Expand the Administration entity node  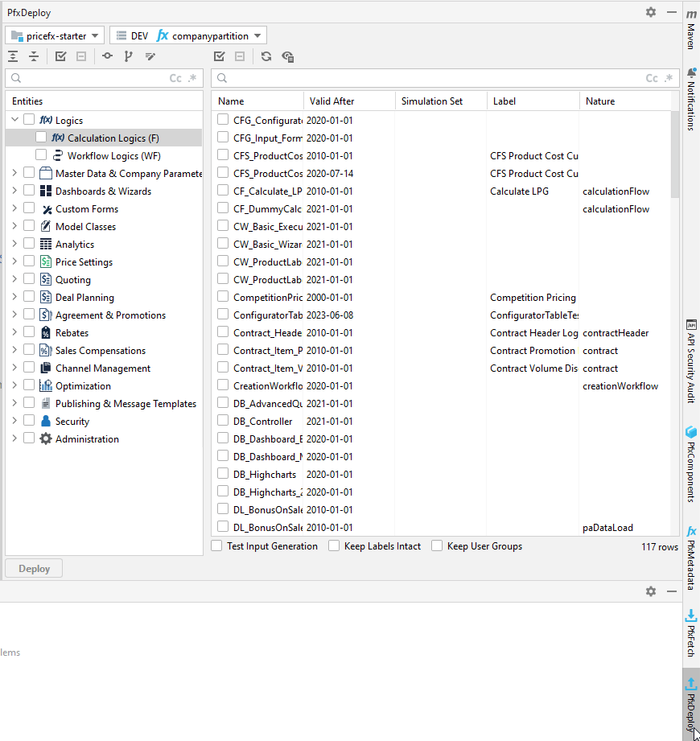(14, 438)
